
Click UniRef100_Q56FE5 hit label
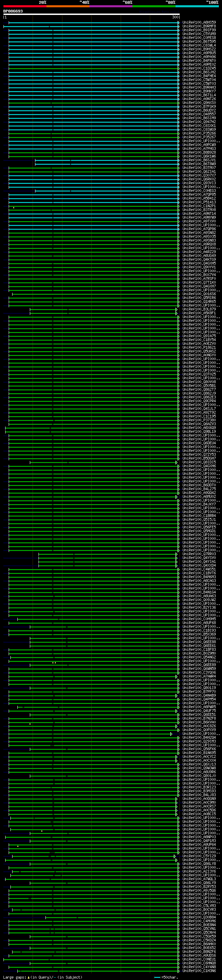coord(199,527)
